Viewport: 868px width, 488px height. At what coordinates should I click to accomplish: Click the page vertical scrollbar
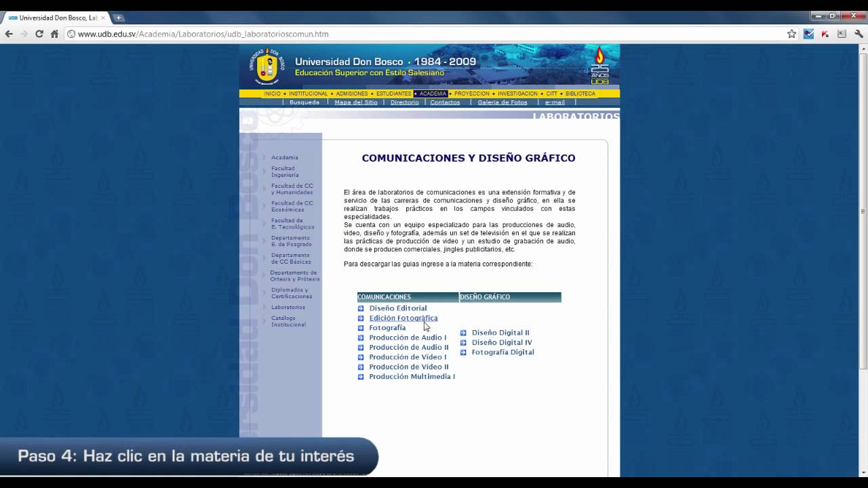pos(863,211)
